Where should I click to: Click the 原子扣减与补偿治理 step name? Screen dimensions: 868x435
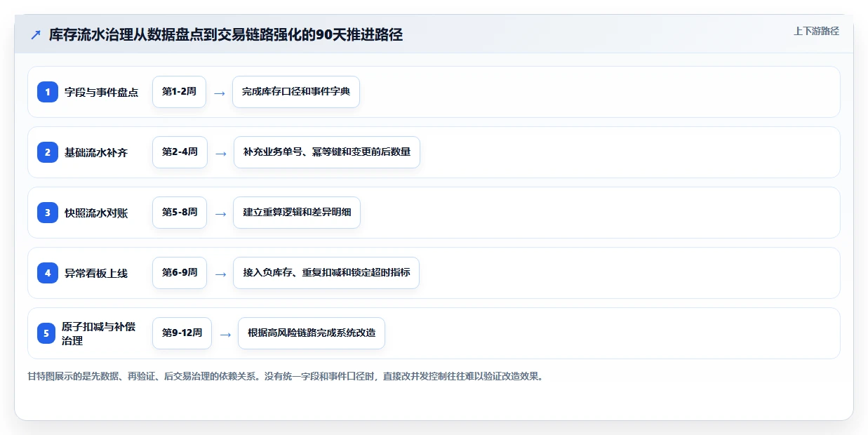[99, 333]
